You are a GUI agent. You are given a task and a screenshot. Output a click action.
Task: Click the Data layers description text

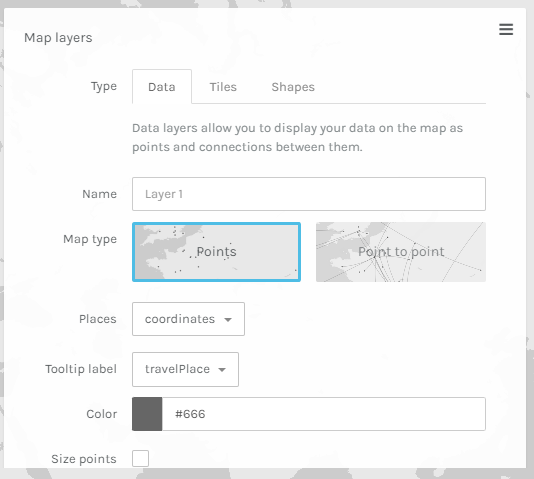click(x=297, y=138)
